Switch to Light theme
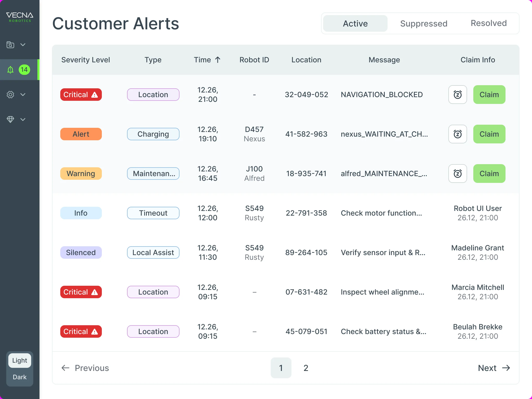The image size is (532, 399). coord(20,361)
